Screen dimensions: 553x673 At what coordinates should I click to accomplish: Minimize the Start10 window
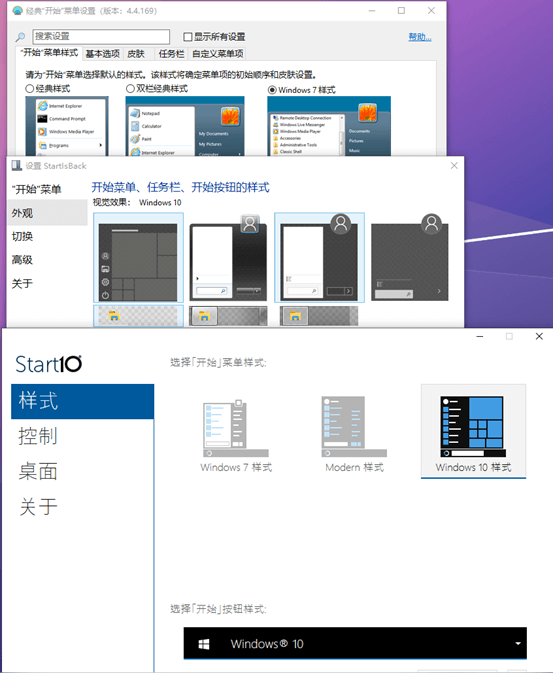point(480,336)
